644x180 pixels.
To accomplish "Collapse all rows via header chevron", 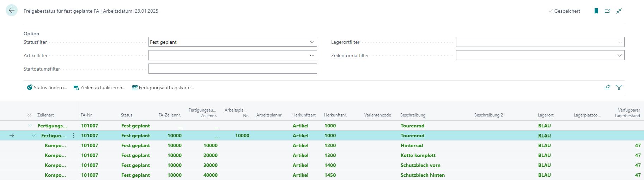I will (x=29, y=115).
